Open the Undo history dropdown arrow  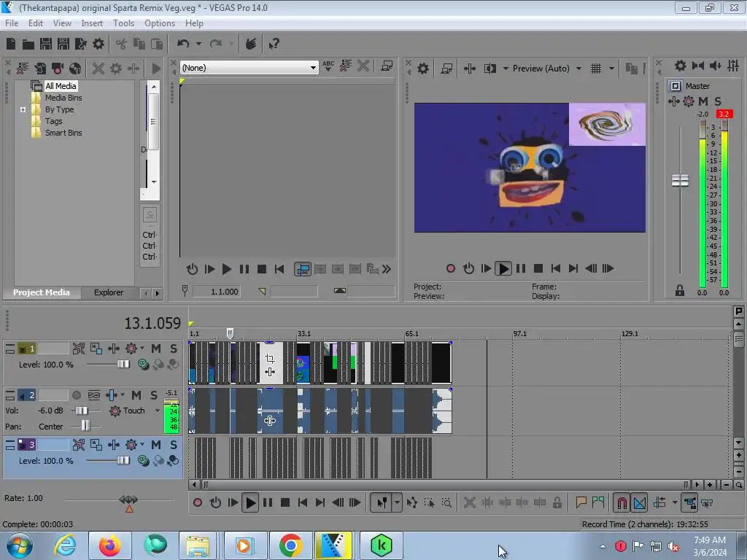[x=198, y=44]
